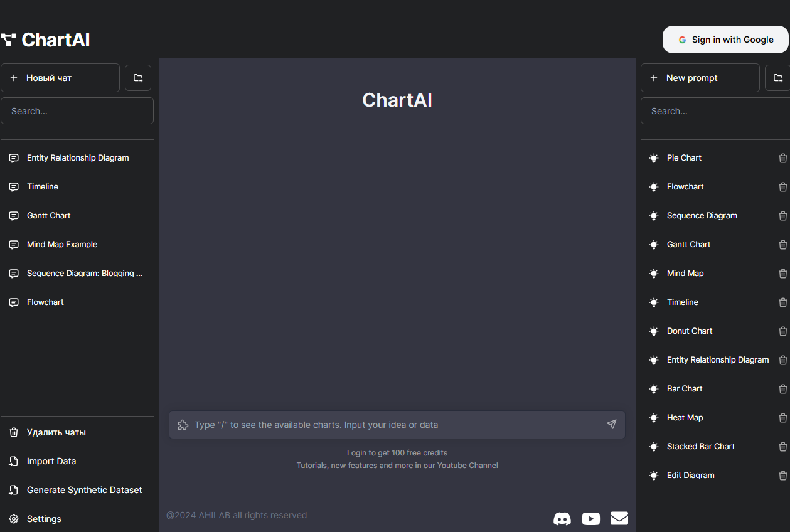790x532 pixels.
Task: Click new folder icon beside Новый чат
Action: (138, 78)
